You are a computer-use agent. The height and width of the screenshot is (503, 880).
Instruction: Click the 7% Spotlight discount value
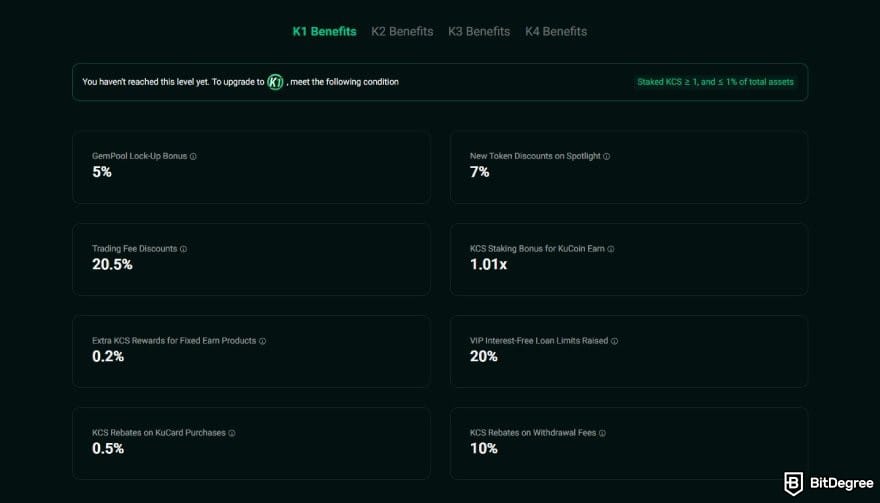coord(479,172)
